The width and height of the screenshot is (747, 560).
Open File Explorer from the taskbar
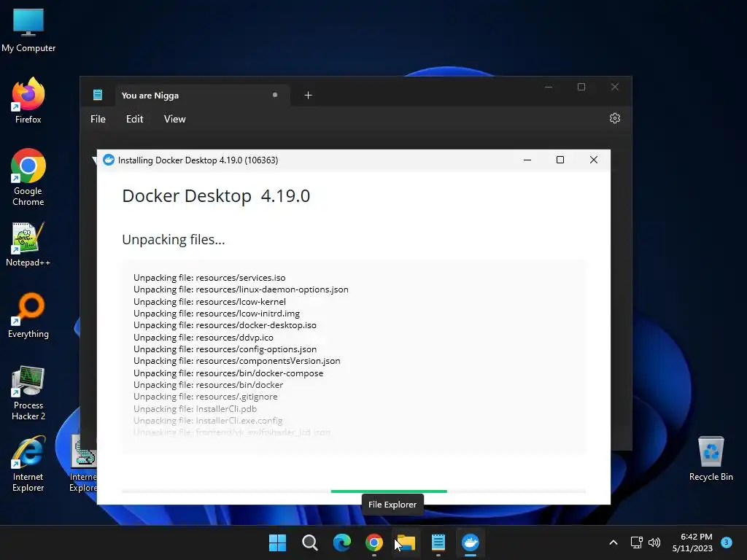[x=406, y=542]
